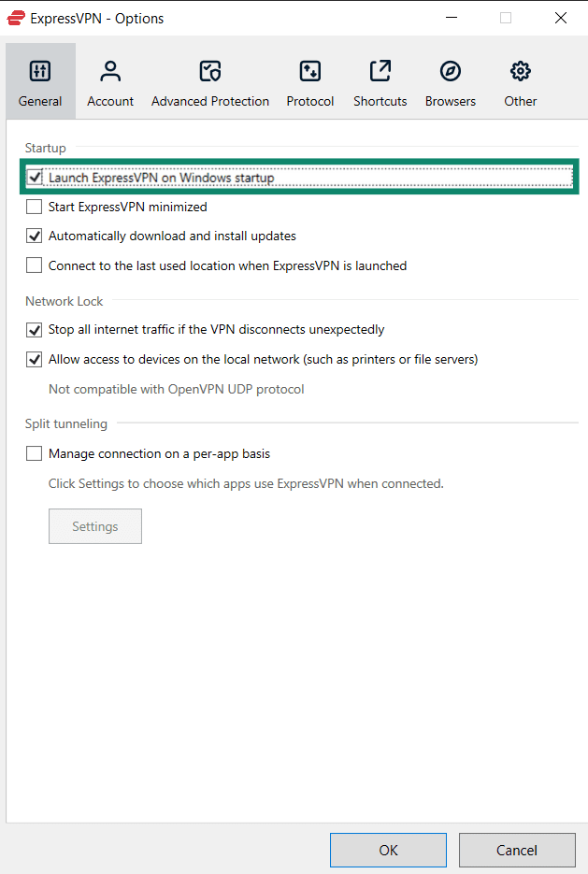Select the Account person icon
Viewport: 588px width, 874px height.
coord(109,70)
